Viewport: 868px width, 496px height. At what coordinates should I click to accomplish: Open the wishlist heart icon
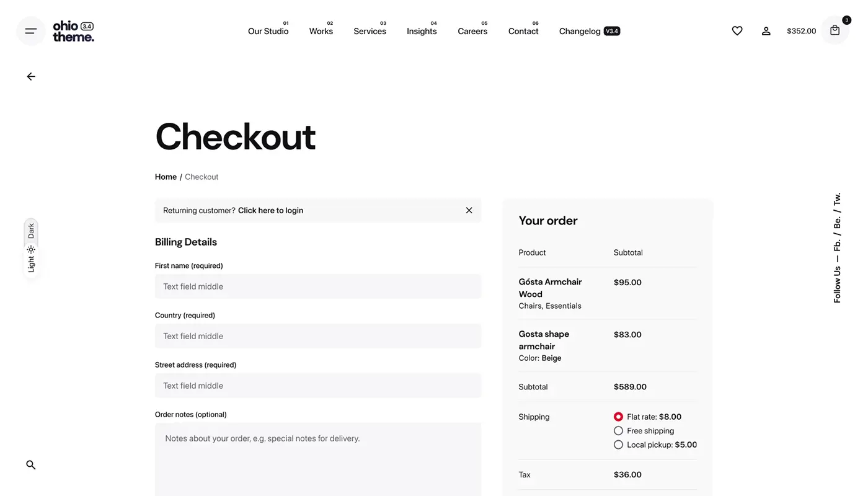click(x=737, y=31)
